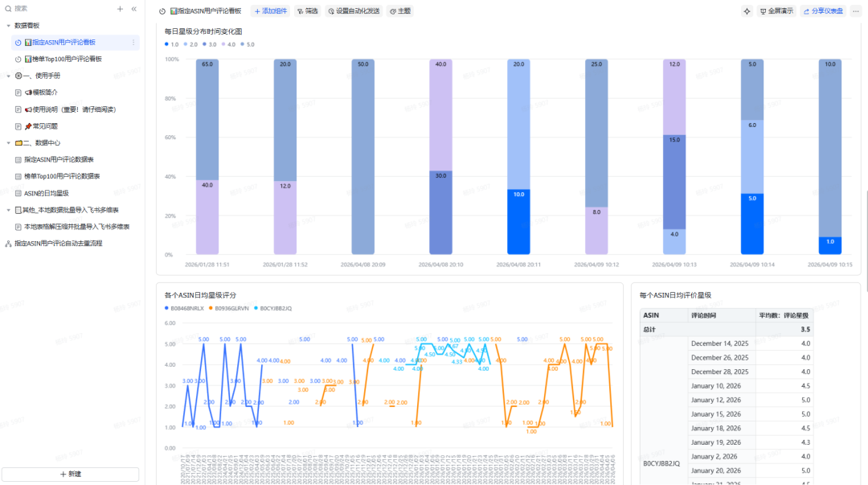Toggle the 1.0 series in the star distribution legend

171,44
